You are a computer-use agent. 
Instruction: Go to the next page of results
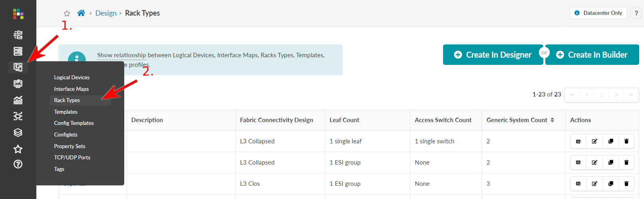[616, 95]
